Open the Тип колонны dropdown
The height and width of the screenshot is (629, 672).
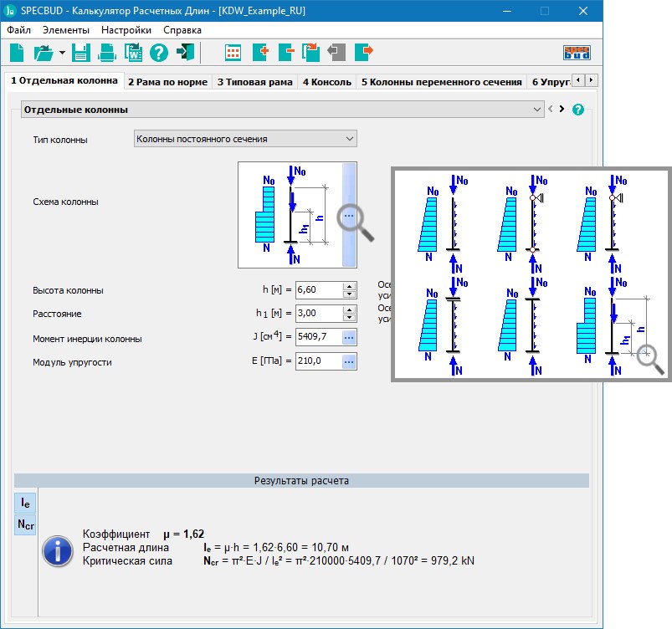point(349,139)
